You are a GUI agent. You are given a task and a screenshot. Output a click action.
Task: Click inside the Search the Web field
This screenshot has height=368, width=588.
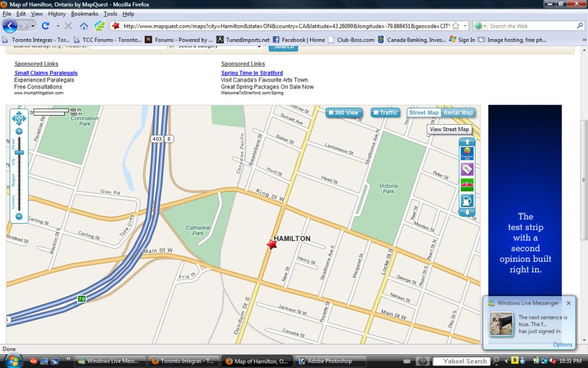528,25
